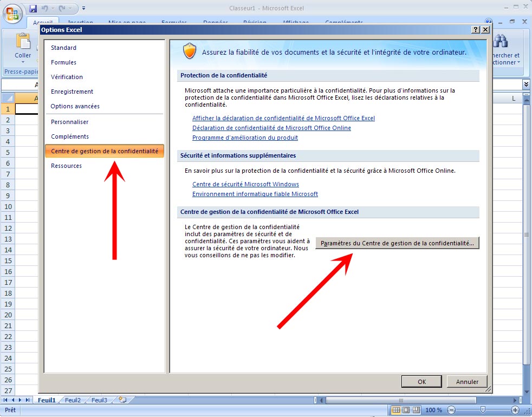Click the Select All corner of the grid
Image resolution: width=532 pixels, height=417 pixels.
[8, 99]
